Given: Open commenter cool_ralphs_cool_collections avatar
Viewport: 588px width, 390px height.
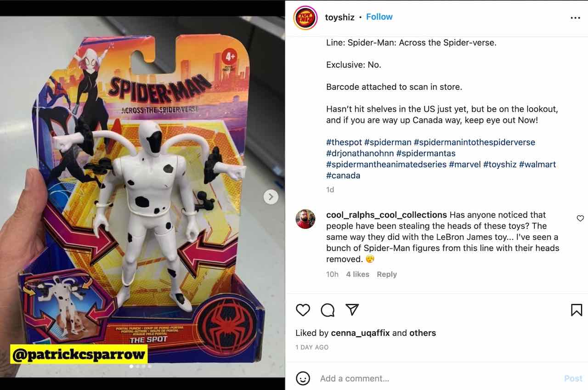Looking at the screenshot, I should click(x=305, y=219).
